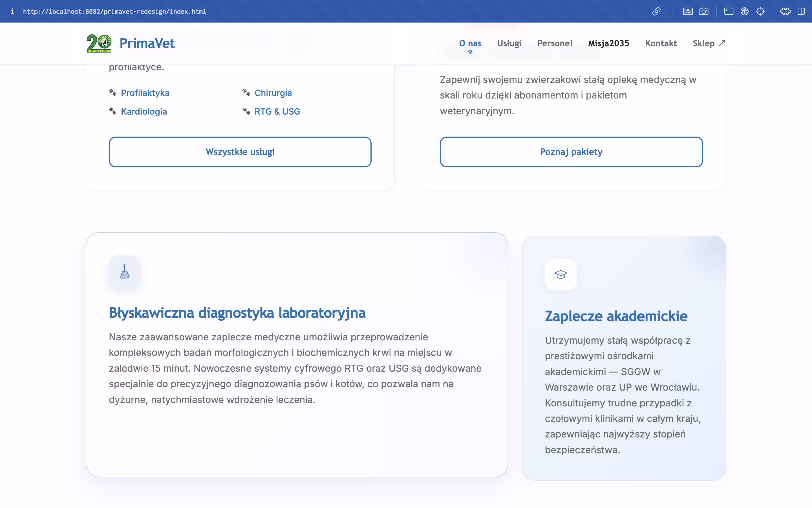This screenshot has width=812, height=508.
Task: Click the paw icon beside RTG & USG
Action: 246,111
